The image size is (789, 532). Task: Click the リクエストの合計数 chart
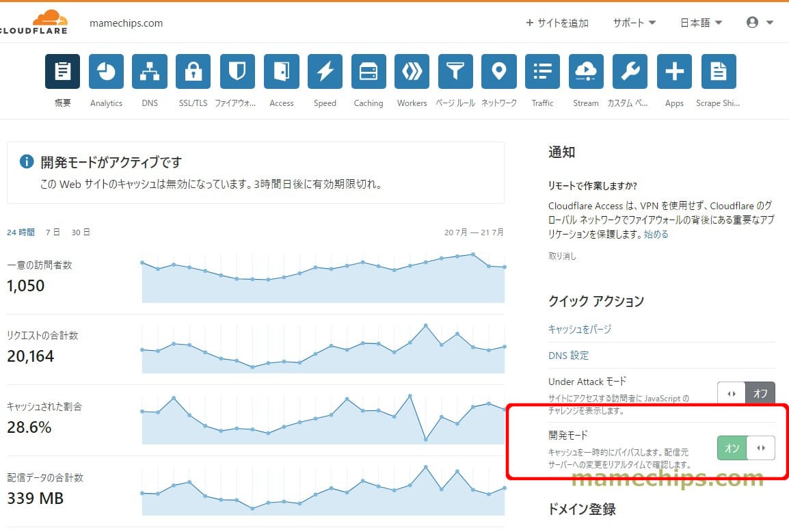coord(323,348)
